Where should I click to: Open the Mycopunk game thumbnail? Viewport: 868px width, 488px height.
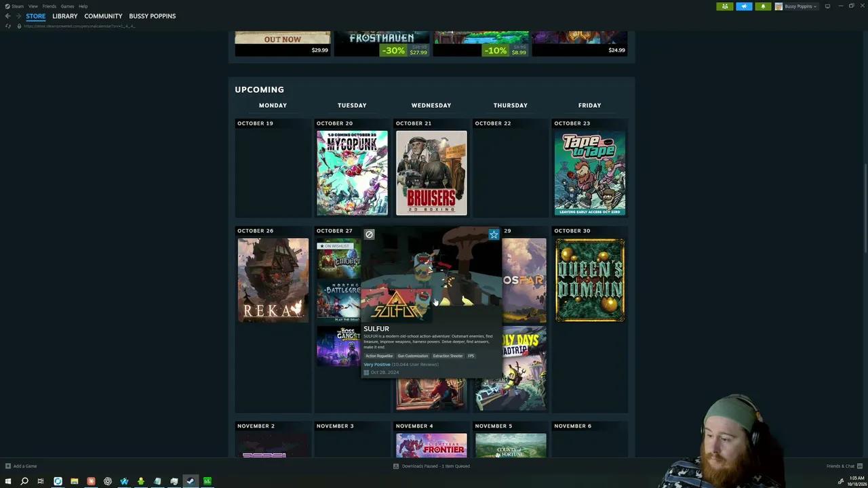point(352,173)
